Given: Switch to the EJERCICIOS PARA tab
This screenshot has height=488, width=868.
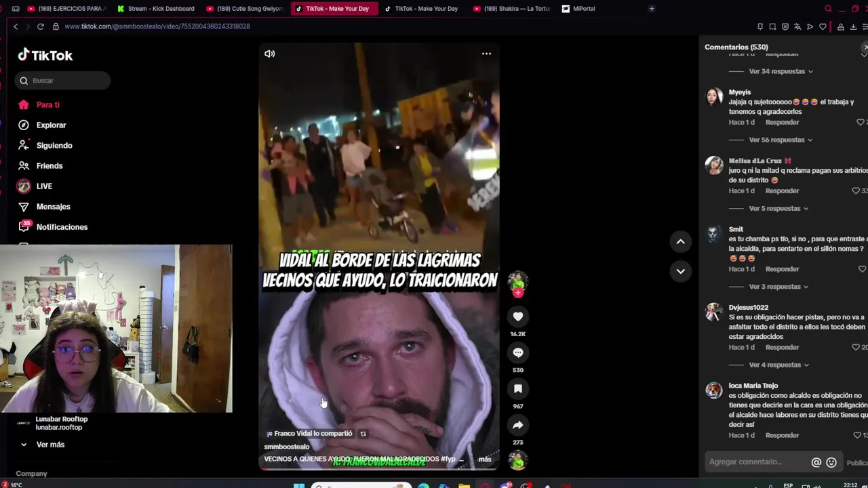Looking at the screenshot, I should coord(66,9).
